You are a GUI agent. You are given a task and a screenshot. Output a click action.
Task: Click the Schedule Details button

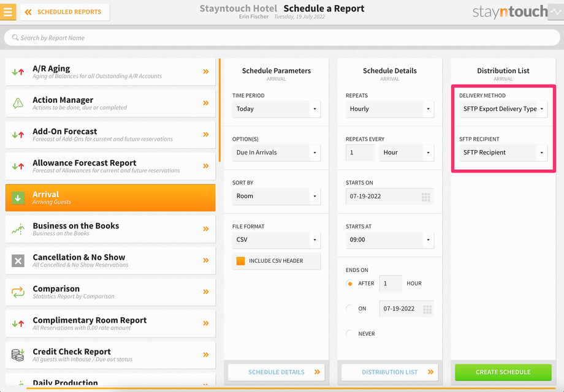tap(276, 372)
